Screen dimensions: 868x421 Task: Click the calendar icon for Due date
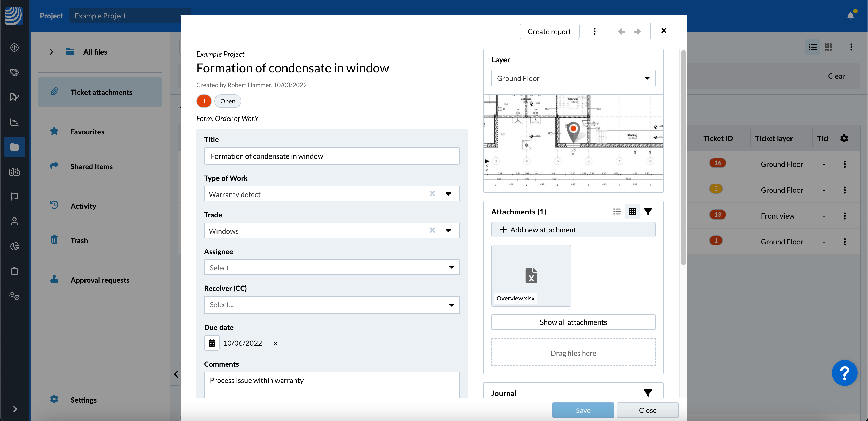(x=212, y=343)
